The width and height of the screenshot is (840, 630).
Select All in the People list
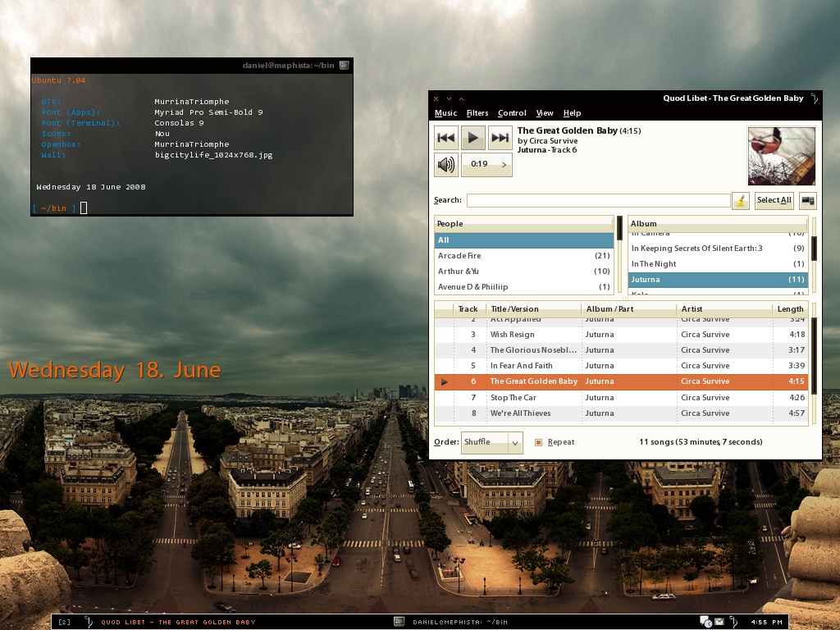(524, 240)
